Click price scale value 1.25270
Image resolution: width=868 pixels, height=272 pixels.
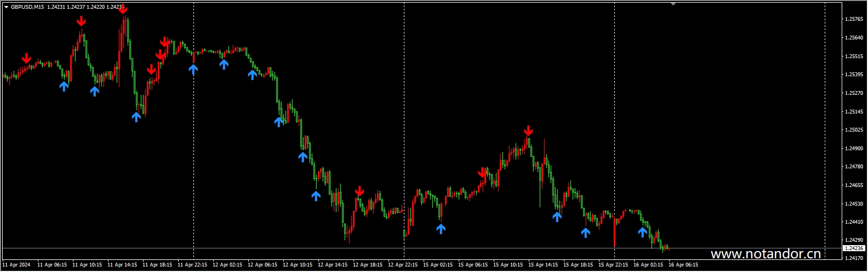tap(854, 93)
